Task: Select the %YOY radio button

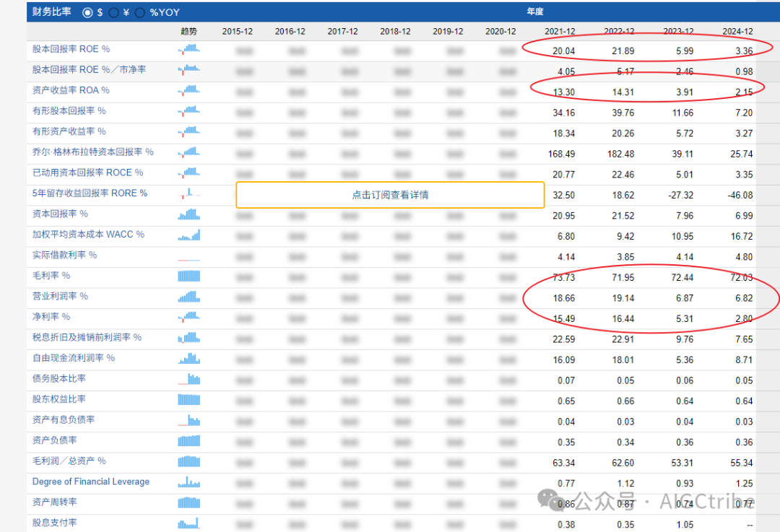Action: tap(140, 12)
